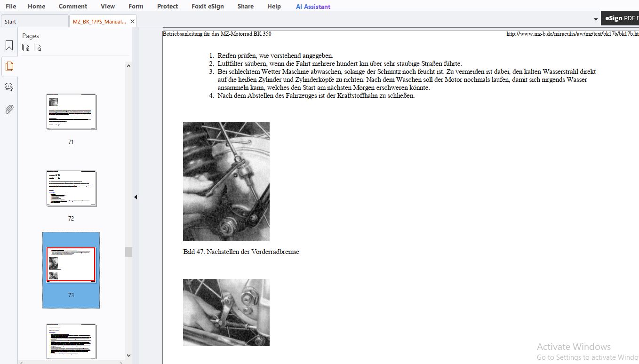Viewport: 639px width, 364px height.
Task: Click the URL text in the page header
Action: pyautogui.click(x=573, y=34)
